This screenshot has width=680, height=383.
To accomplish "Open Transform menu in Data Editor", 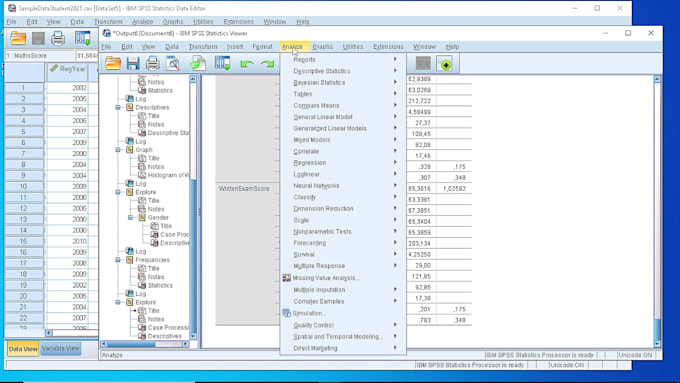I will coord(108,21).
